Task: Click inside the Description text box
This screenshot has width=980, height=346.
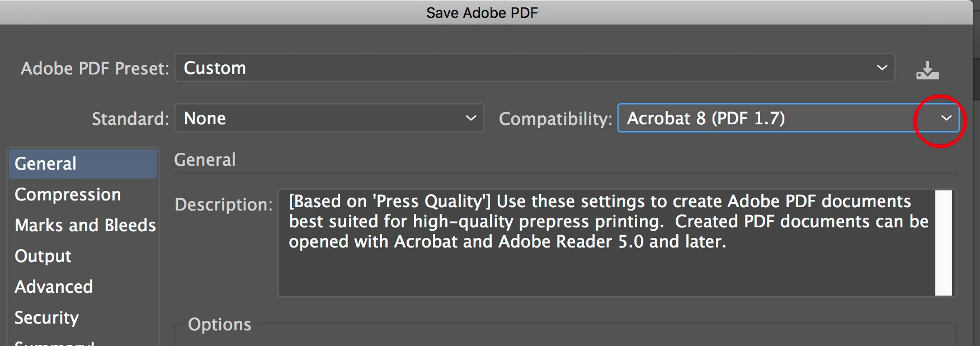Action: (x=604, y=269)
